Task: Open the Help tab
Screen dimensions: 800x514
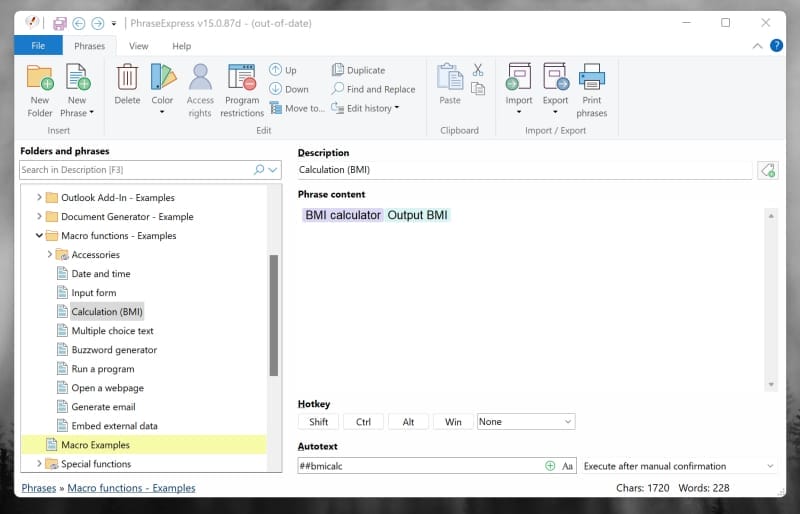Action: pyautogui.click(x=182, y=46)
